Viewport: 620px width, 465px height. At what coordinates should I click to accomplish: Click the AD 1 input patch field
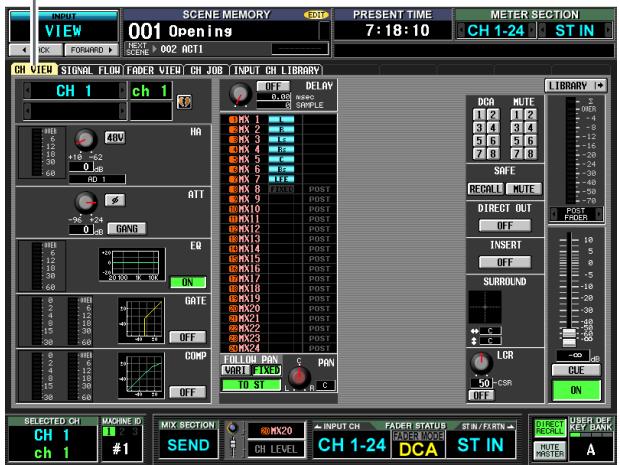[x=97, y=179]
